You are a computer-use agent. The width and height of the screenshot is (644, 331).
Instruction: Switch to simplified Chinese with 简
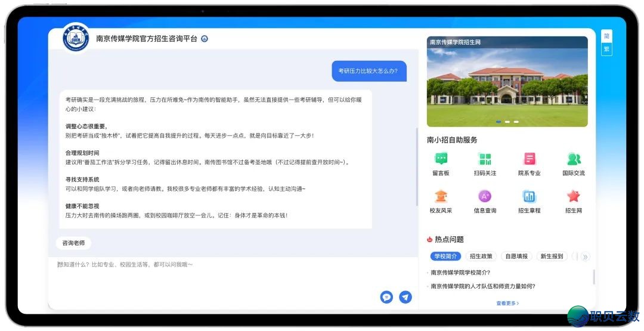coord(606,36)
